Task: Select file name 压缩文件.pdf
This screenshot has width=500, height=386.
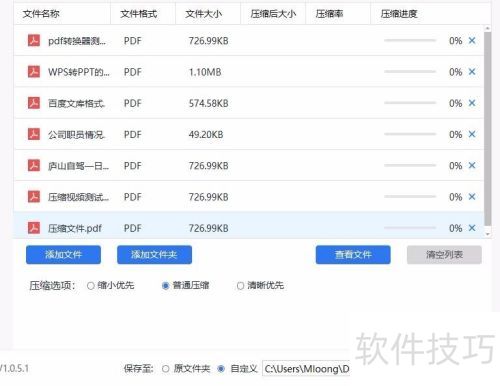Action: (x=75, y=228)
